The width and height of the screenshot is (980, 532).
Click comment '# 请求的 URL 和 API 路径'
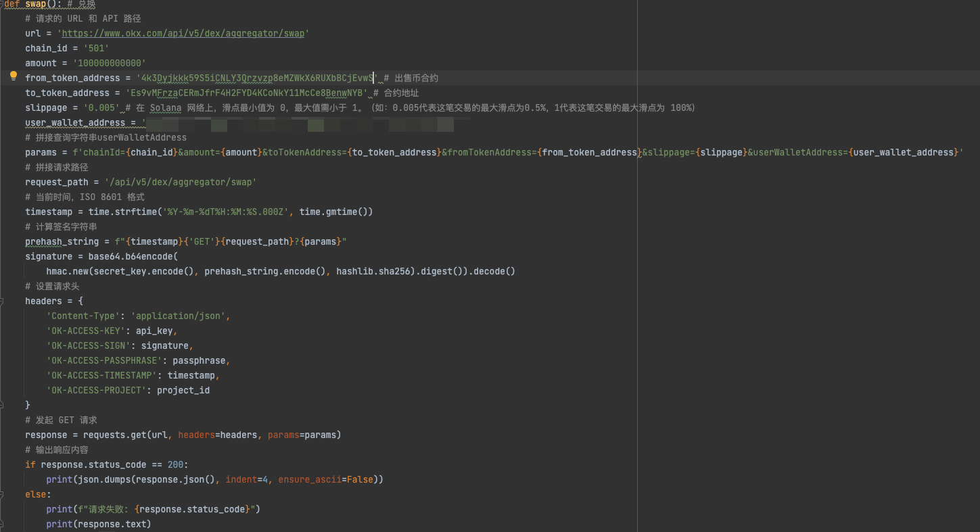83,18
